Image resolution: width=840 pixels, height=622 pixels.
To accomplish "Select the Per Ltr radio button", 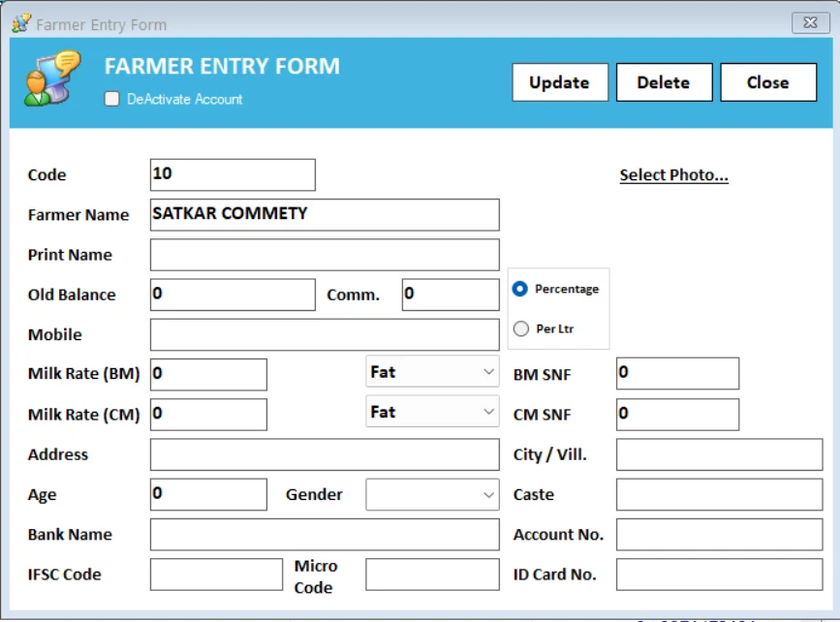I will coord(520,328).
